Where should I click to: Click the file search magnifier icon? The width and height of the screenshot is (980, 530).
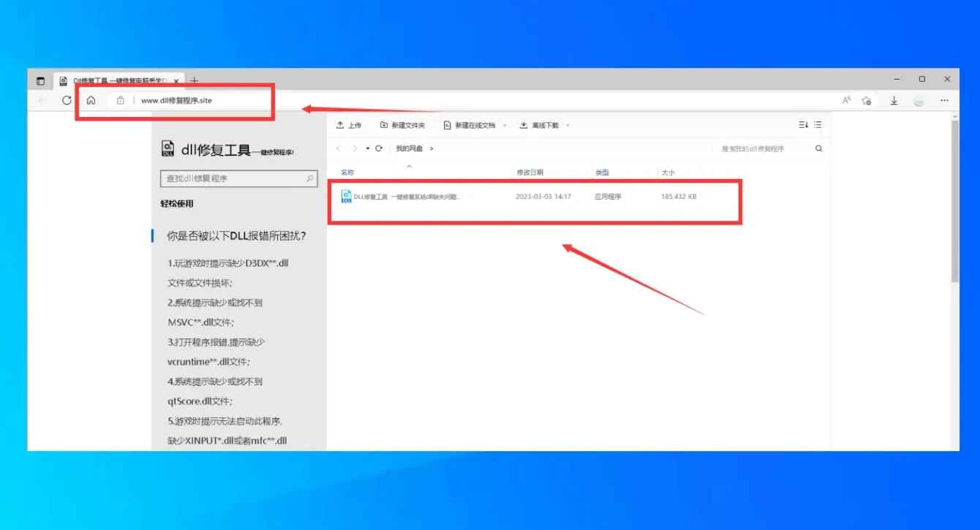(x=818, y=148)
